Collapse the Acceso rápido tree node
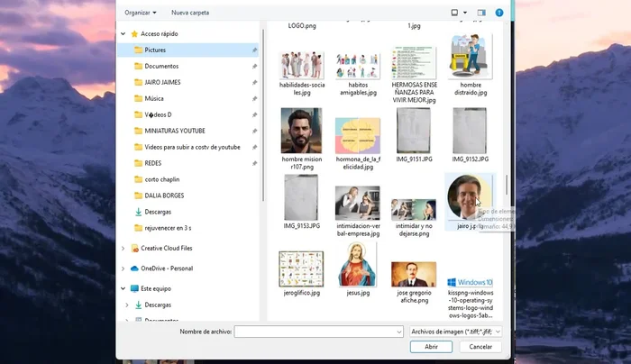The image size is (631, 364). [123, 33]
